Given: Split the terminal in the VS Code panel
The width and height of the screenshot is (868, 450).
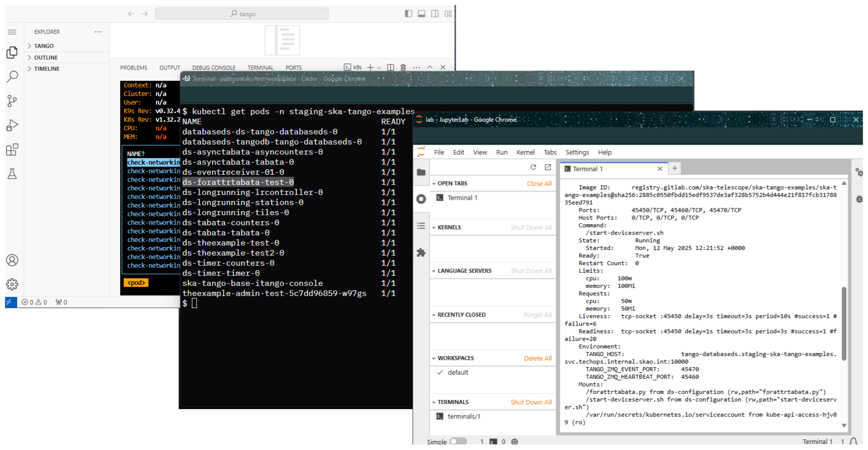Looking at the screenshot, I should pyautogui.click(x=391, y=67).
